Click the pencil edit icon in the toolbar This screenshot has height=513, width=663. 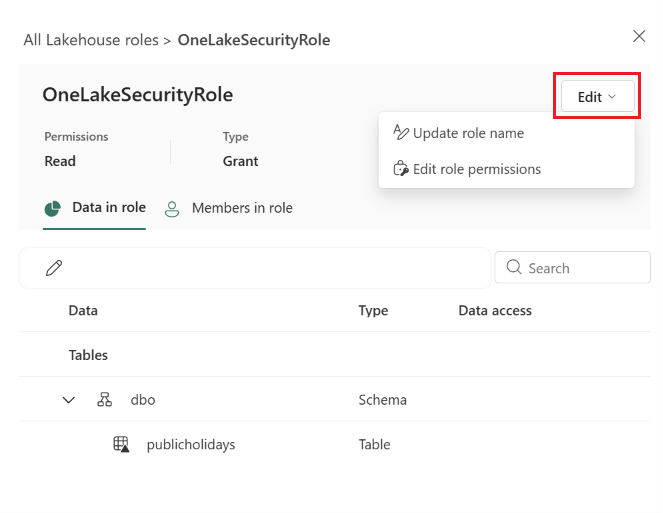pos(54,268)
